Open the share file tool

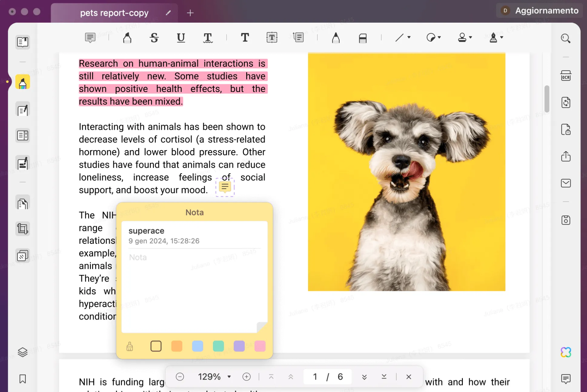(x=565, y=156)
